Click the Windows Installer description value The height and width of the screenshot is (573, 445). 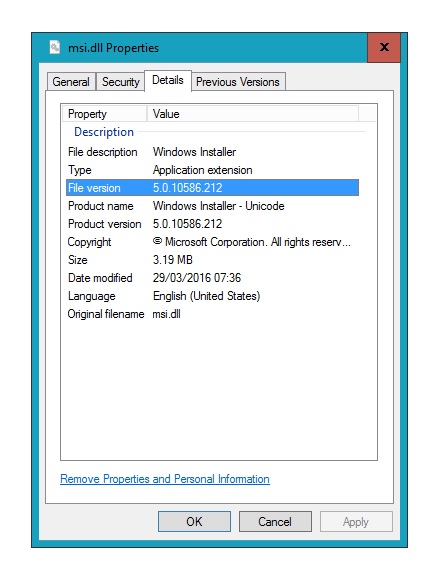194,152
